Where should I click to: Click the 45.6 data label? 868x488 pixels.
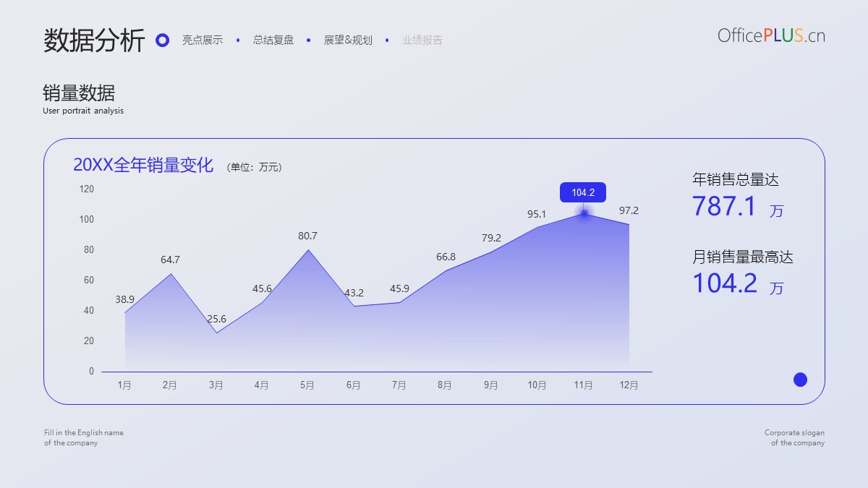click(262, 288)
